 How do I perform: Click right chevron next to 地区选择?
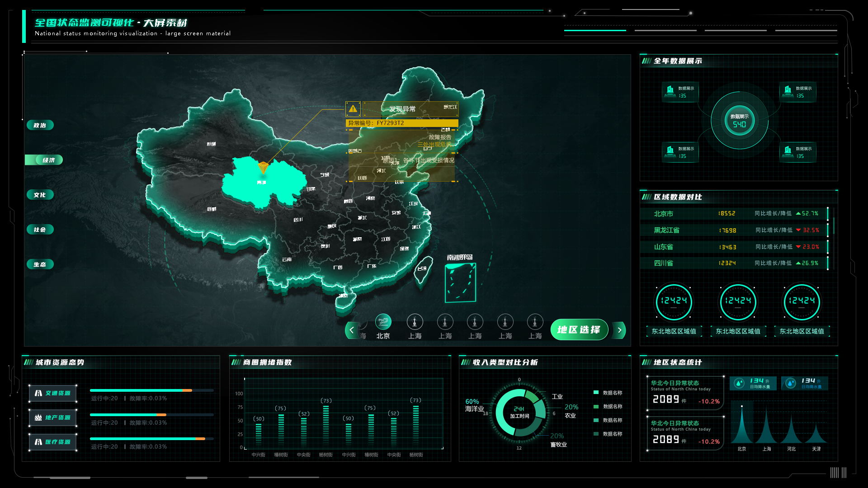pyautogui.click(x=619, y=330)
